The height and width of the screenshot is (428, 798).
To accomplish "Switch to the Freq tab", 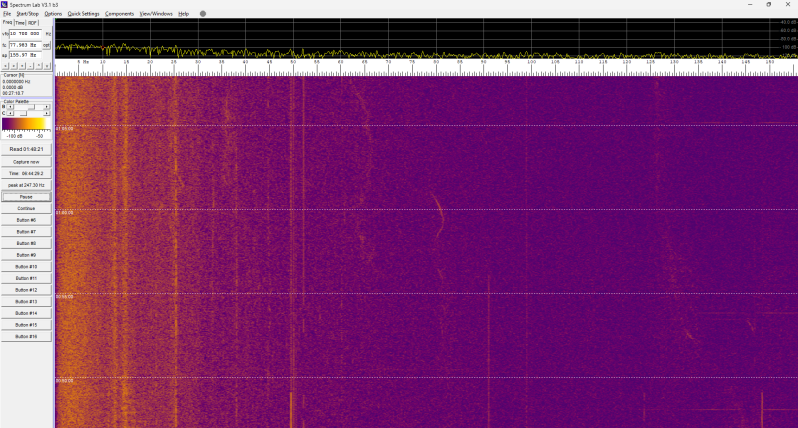I will pos(8,22).
